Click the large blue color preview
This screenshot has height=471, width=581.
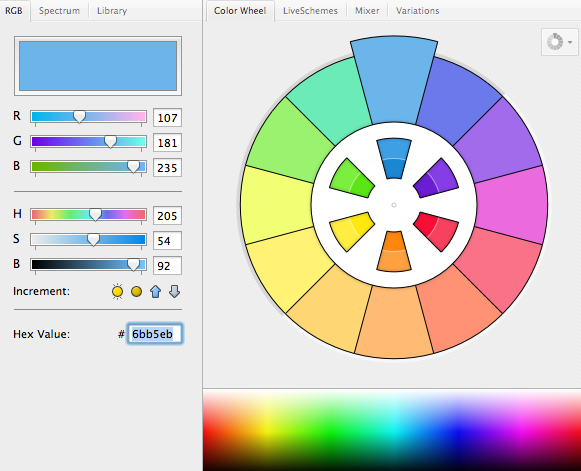click(98, 66)
